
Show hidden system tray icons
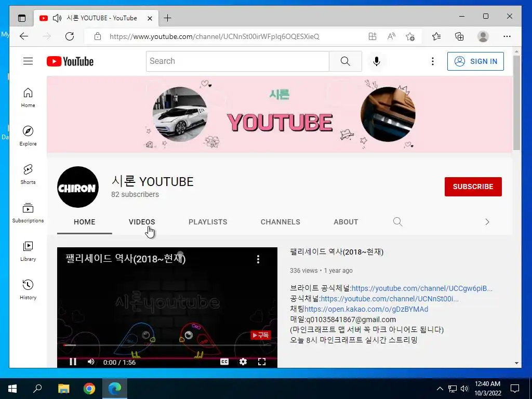[x=440, y=389]
